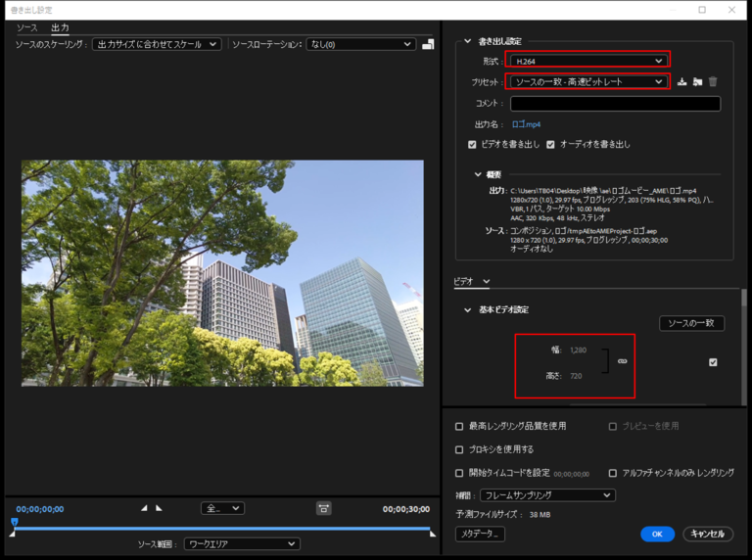Select the 出力 tab

coord(60,28)
